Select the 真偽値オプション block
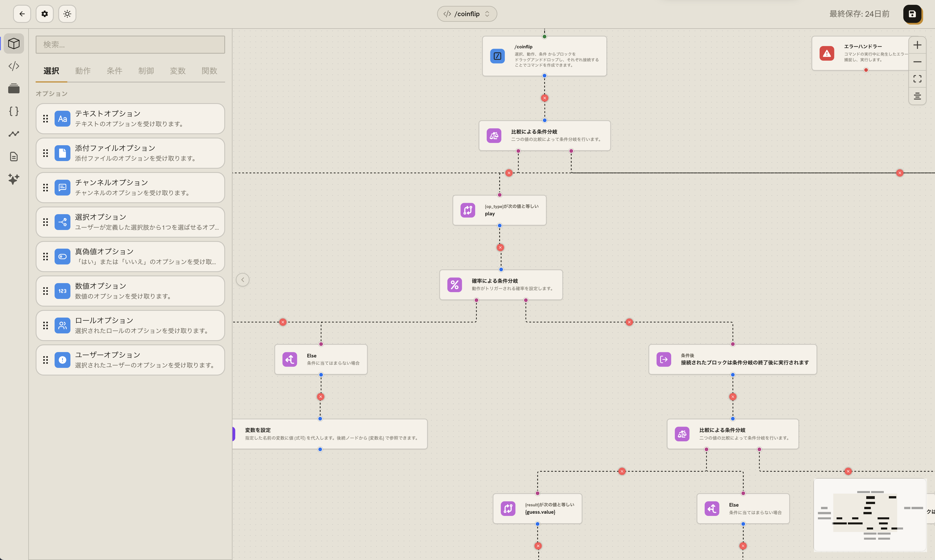Viewport: 935px width, 560px height. pos(130,257)
